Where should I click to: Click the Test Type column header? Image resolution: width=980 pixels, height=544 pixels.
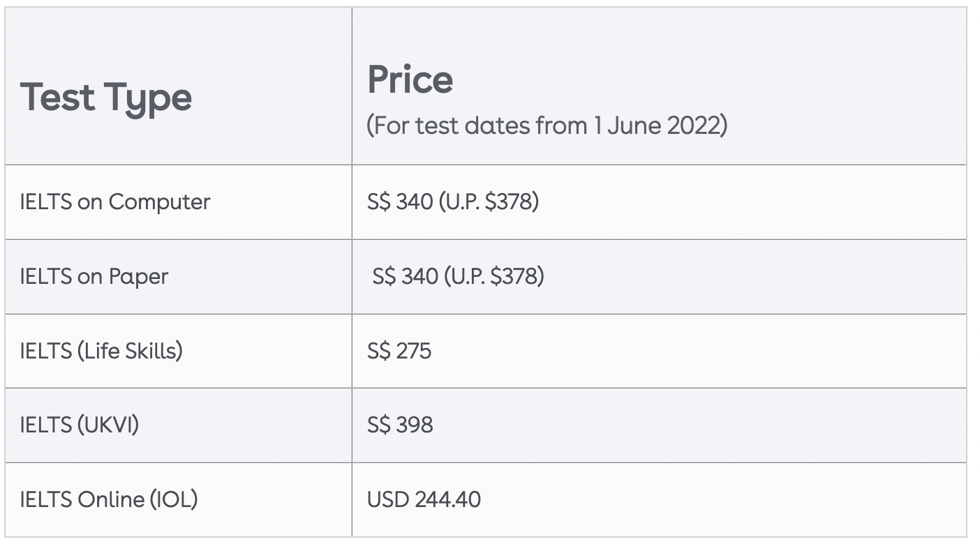105,98
